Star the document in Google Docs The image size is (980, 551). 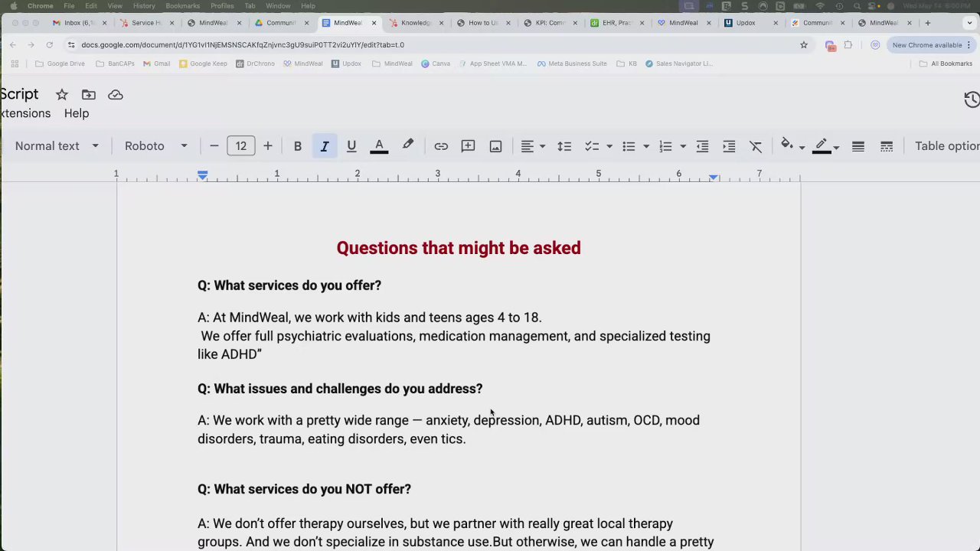click(62, 95)
